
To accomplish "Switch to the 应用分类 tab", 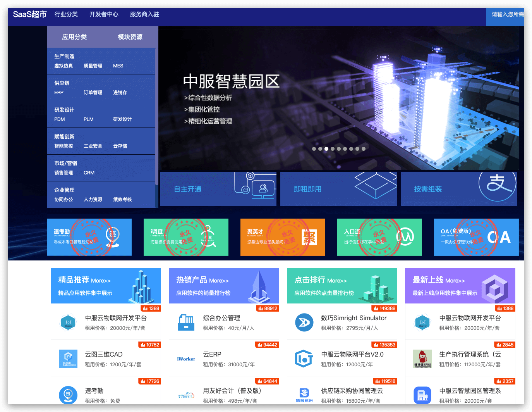I will 74,37.
